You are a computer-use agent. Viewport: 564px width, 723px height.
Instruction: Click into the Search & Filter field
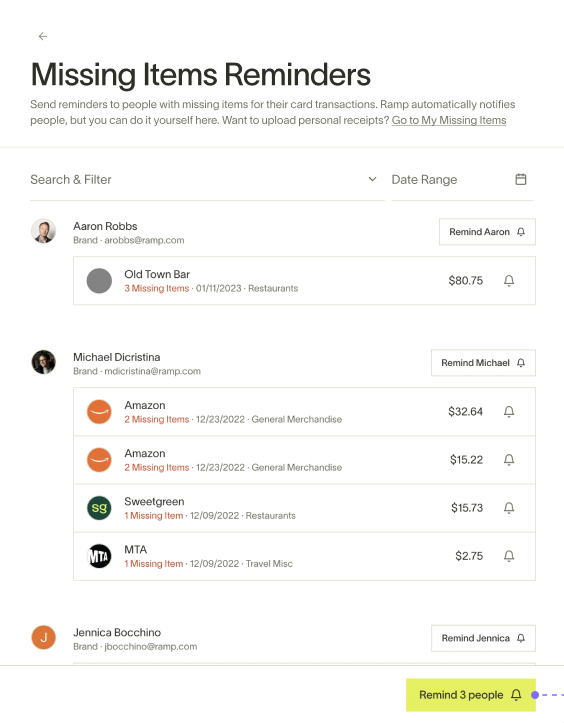tap(208, 180)
